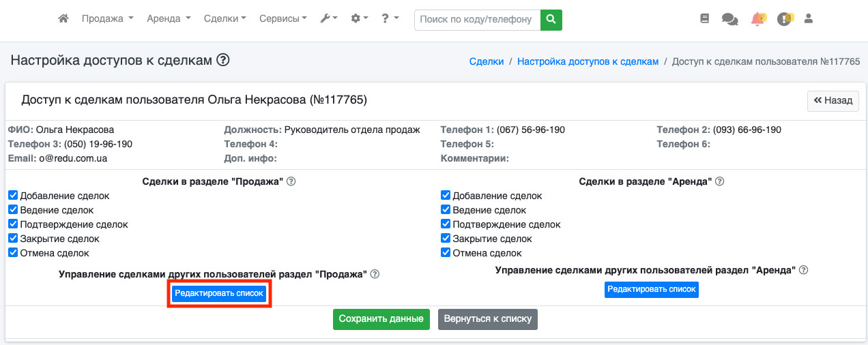Screen dimensions: 868x345
Task: Expand the Продажа dropdown menu
Action: coord(107,19)
